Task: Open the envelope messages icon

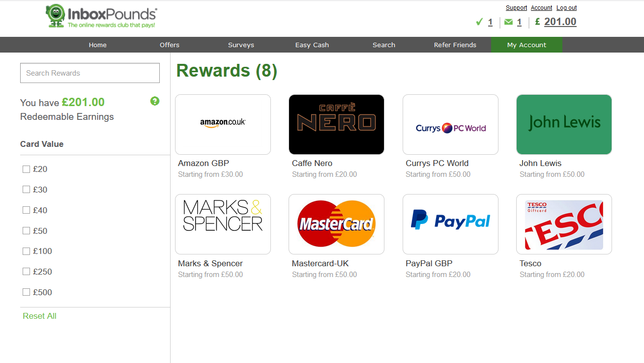Action: click(508, 22)
